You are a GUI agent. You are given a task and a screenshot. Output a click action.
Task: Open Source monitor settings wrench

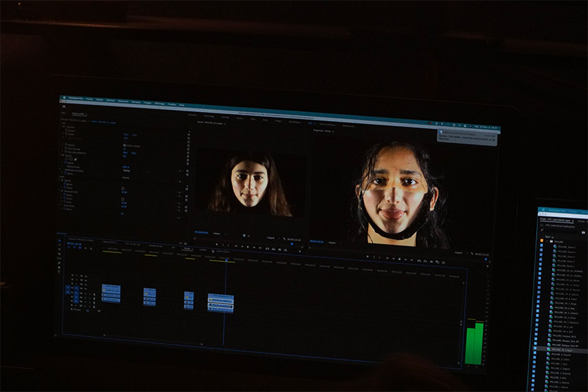(x=284, y=239)
